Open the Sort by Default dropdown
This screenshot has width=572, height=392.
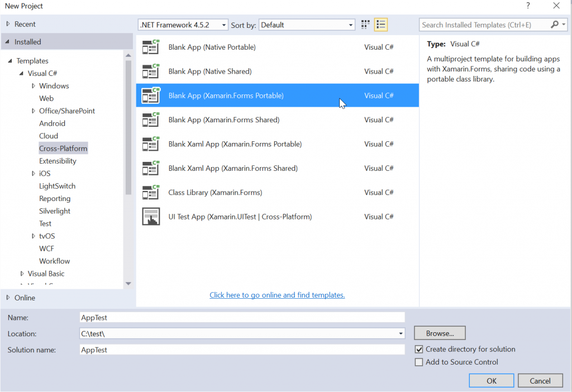(x=307, y=25)
